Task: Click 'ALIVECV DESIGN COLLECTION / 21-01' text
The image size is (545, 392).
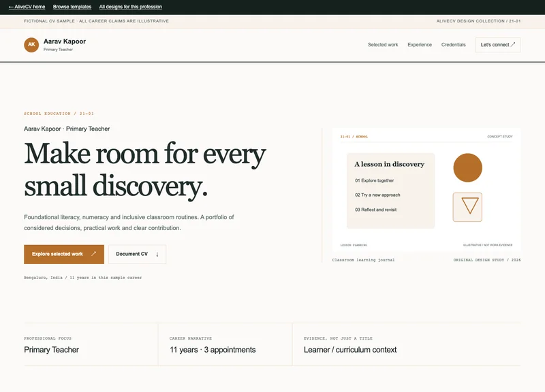Action: [x=479, y=21]
